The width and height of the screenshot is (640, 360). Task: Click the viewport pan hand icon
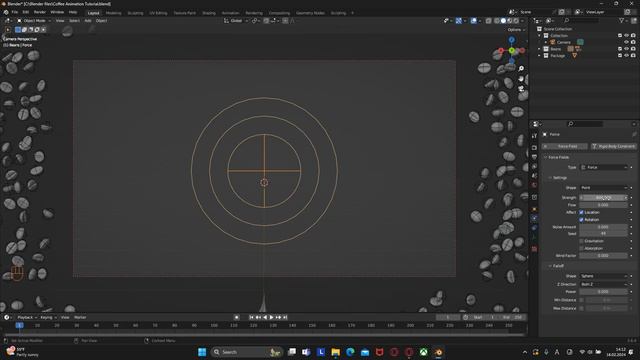521,78
